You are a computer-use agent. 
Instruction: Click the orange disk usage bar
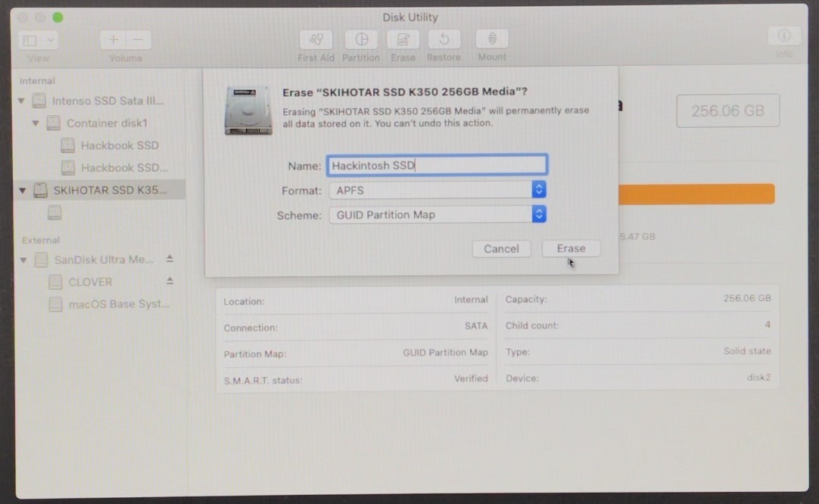pyautogui.click(x=696, y=194)
